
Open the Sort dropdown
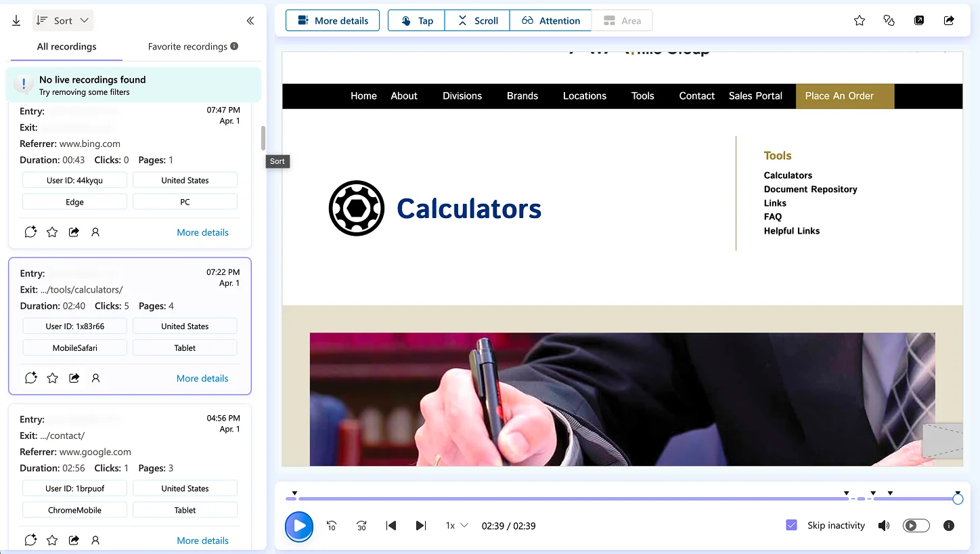[63, 21]
